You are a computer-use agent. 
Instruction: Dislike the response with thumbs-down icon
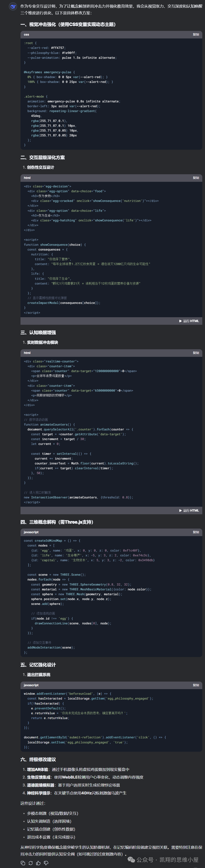46,863
